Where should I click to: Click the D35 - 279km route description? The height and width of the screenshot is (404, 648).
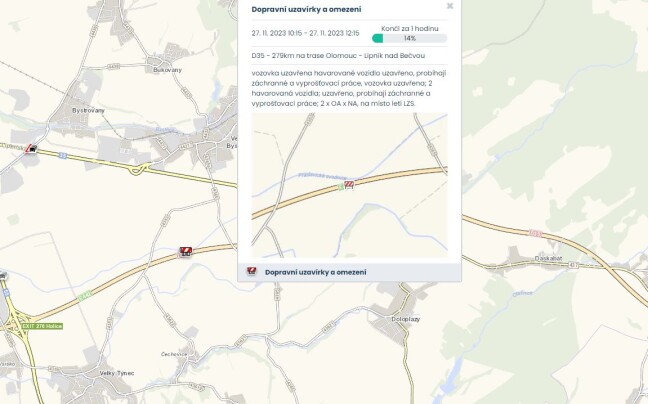pos(338,56)
